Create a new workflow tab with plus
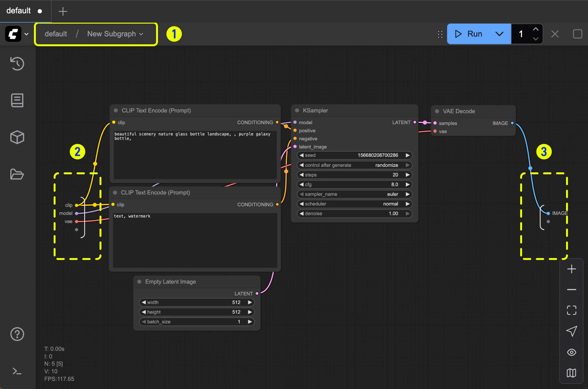 (x=63, y=11)
